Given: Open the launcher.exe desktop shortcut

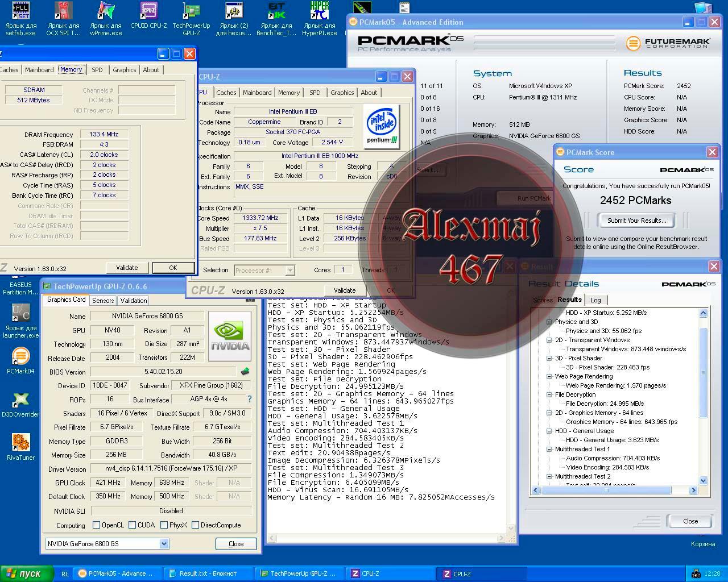Looking at the screenshot, I should pyautogui.click(x=21, y=321).
